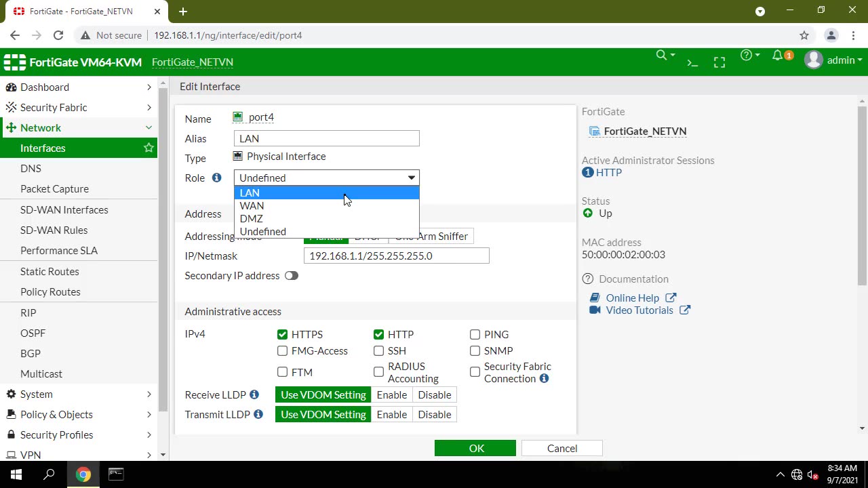The image size is (868, 488).
Task: Click the browser address bar URL
Action: pos(228,35)
